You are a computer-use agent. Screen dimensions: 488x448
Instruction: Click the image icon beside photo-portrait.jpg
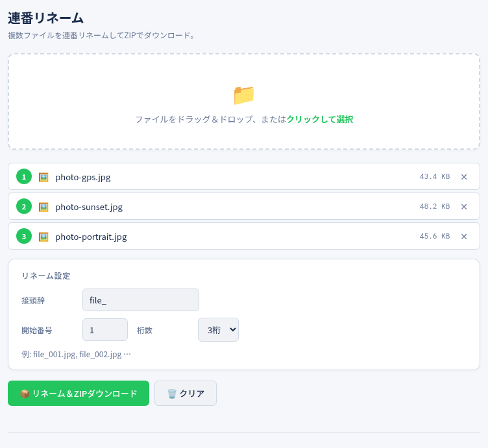[x=43, y=237]
